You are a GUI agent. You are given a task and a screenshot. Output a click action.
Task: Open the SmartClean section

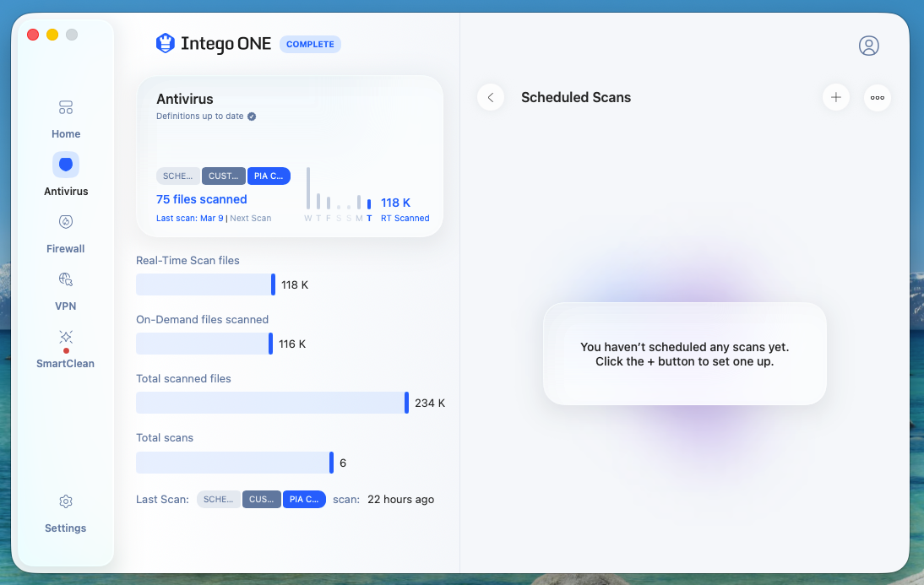coord(65,349)
